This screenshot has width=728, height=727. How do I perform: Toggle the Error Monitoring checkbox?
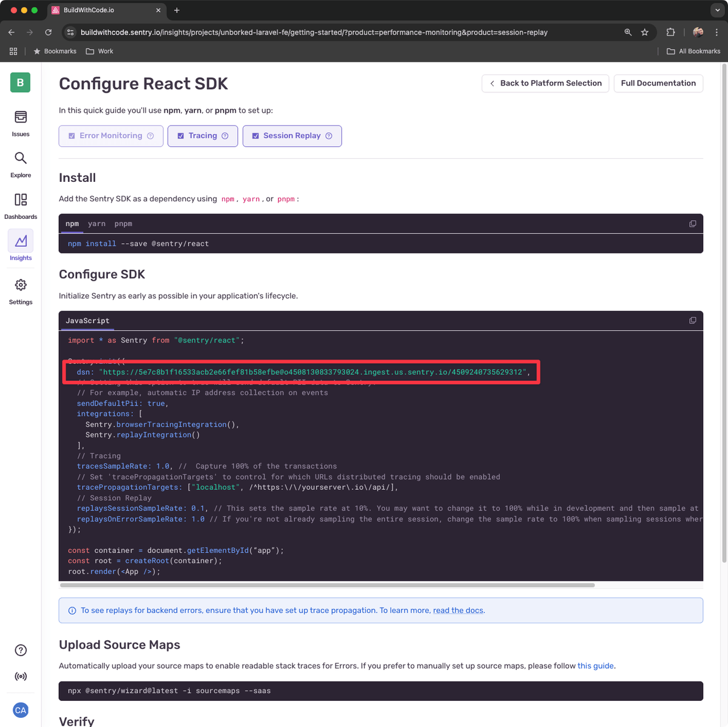point(72,136)
